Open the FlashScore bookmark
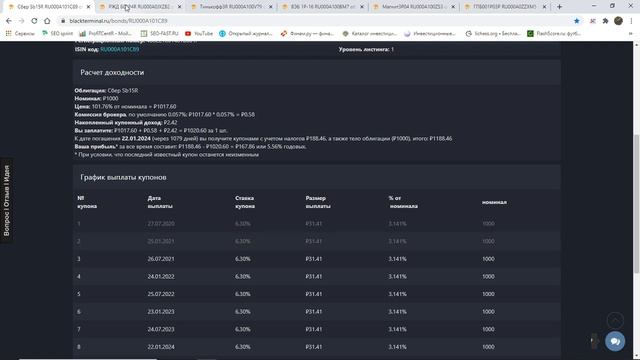 (x=553, y=33)
